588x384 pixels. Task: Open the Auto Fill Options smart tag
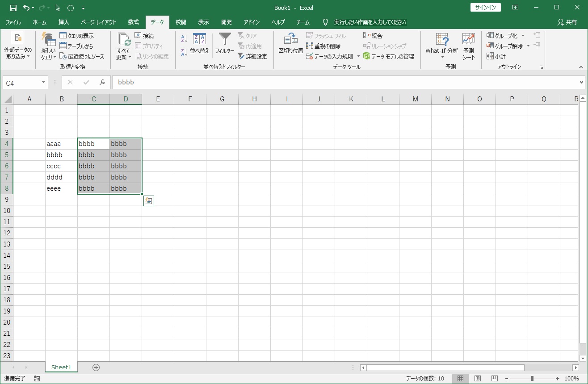point(149,201)
